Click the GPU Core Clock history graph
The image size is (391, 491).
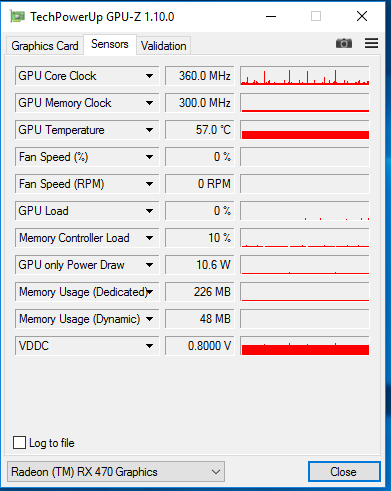305,76
